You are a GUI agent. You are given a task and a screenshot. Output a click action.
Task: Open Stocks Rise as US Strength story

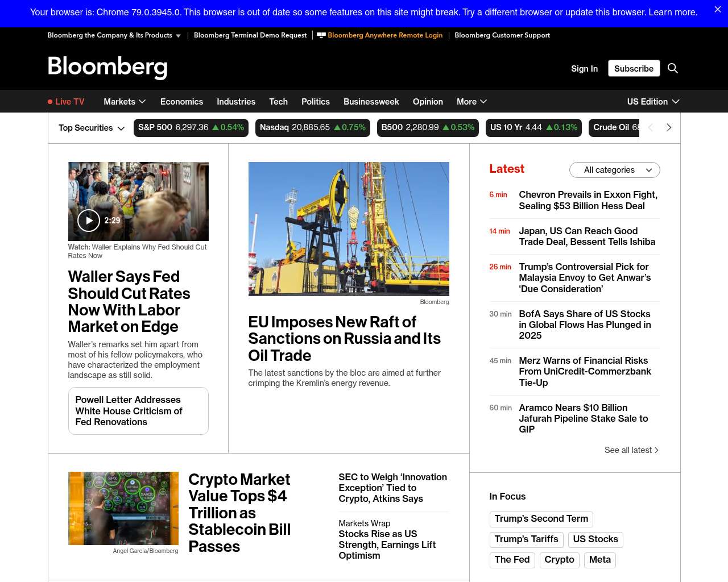[387, 544]
